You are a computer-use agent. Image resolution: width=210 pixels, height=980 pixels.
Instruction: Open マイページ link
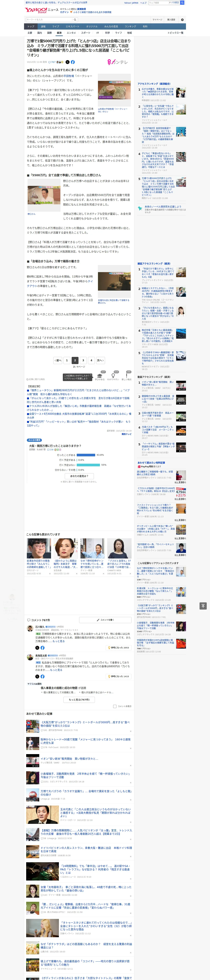(157, 19)
